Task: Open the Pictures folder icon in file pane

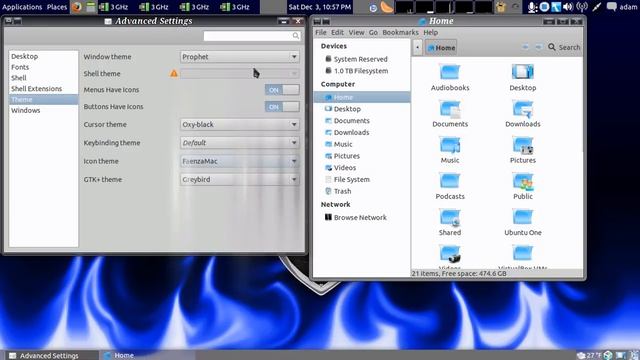Action: [x=522, y=145]
